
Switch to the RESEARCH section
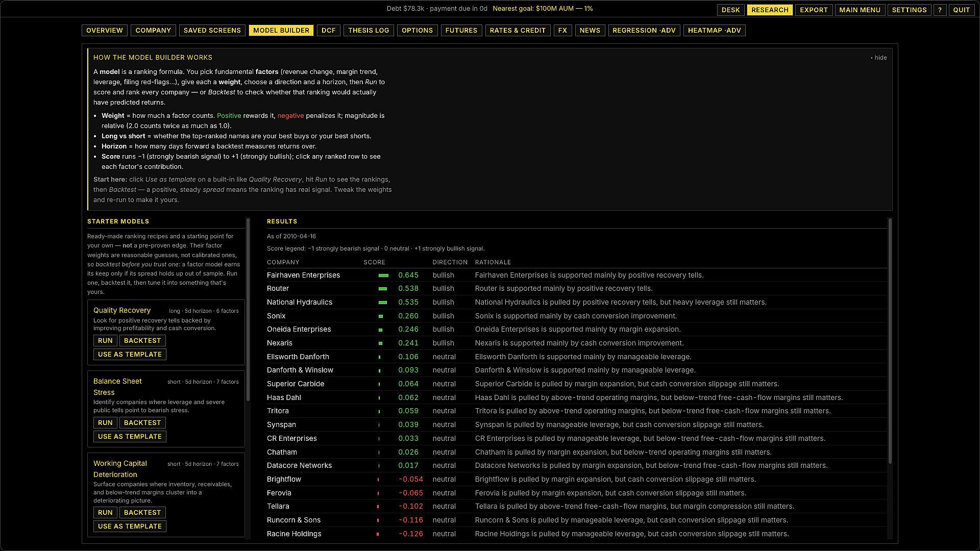(770, 10)
